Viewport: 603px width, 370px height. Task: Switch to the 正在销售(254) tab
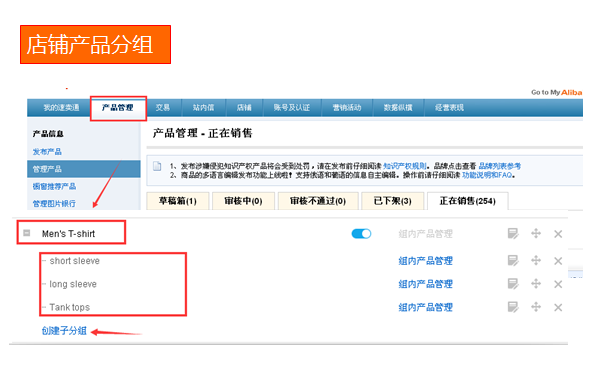click(x=468, y=201)
